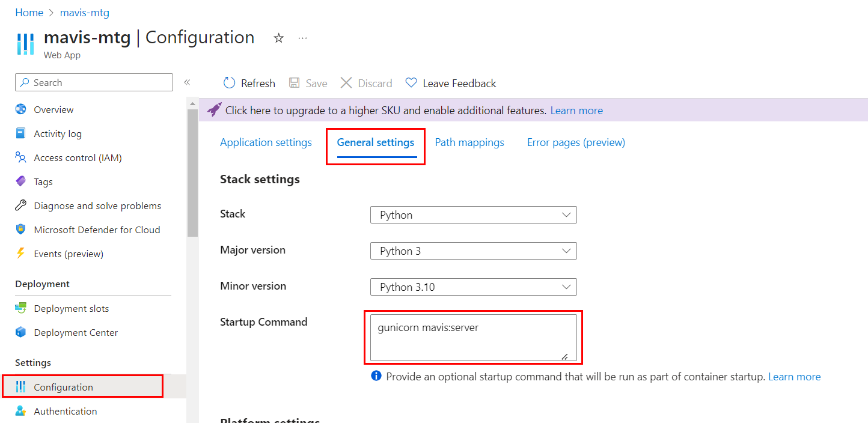Screen dimensions: 868x423
Task: Click the sidebar vertical scrollbar thumb
Action: pyautogui.click(x=192, y=173)
